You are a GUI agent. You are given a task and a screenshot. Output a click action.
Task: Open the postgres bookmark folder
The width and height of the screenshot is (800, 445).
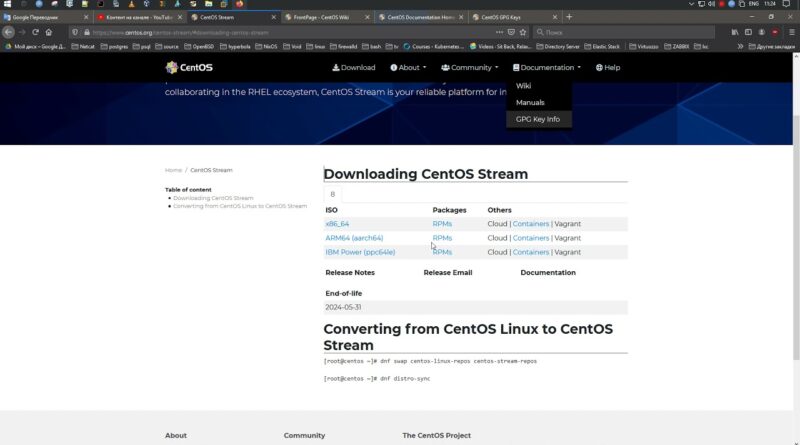click(114, 46)
